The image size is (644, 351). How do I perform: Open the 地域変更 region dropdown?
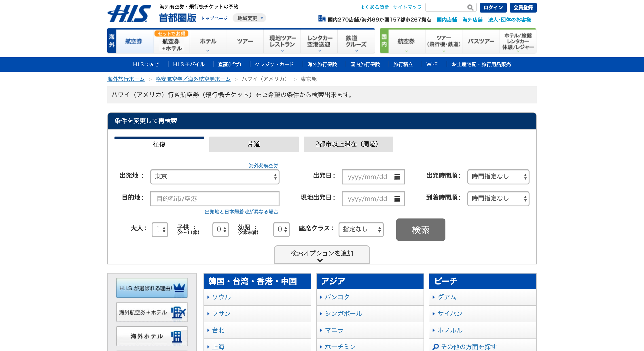tap(249, 18)
